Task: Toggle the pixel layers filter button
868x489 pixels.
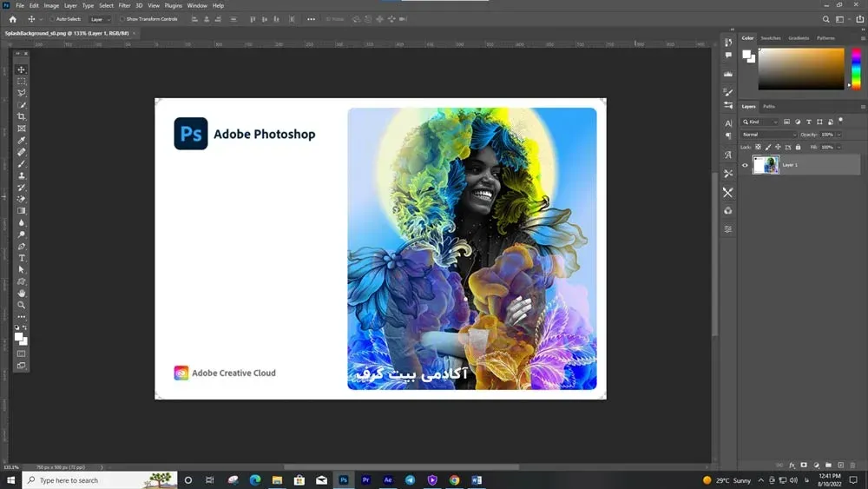Action: point(786,122)
